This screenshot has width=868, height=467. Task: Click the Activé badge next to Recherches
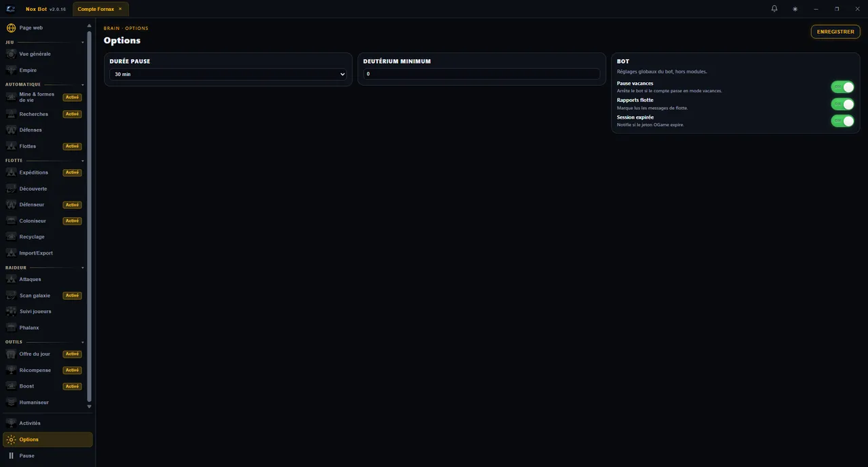click(x=73, y=114)
